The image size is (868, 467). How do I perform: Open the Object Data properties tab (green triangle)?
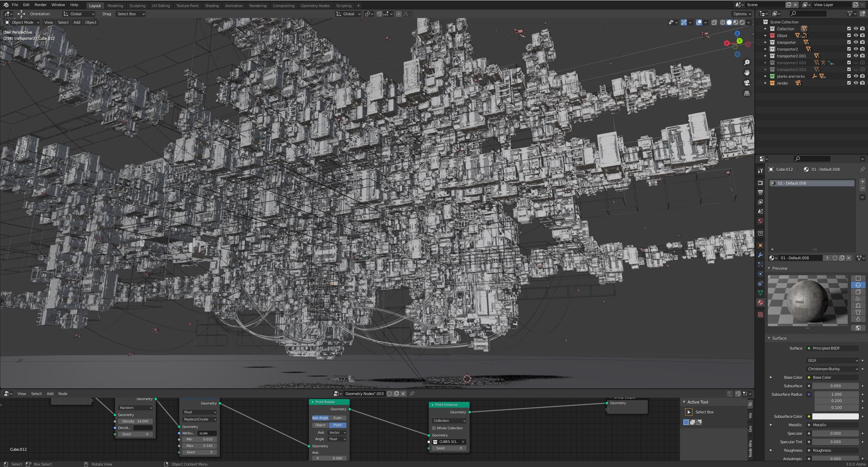point(760,293)
